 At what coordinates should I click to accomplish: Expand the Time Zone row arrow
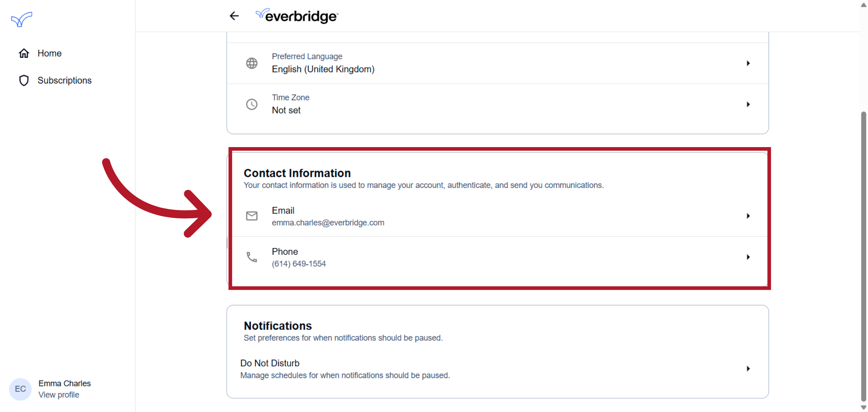click(x=748, y=104)
